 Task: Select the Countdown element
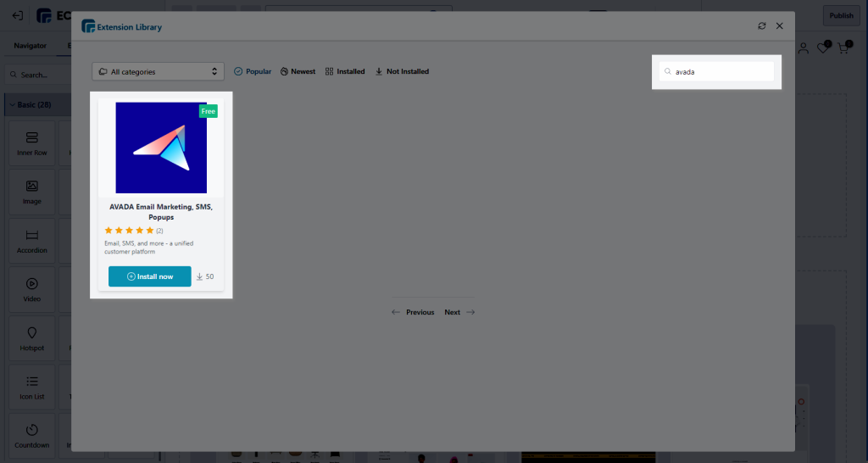pyautogui.click(x=32, y=436)
